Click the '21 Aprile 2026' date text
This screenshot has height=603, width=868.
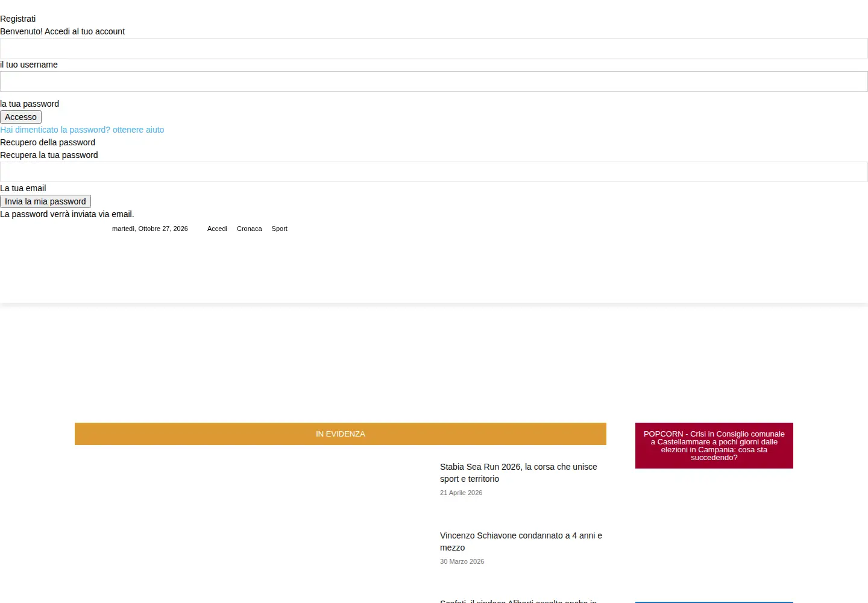461,493
